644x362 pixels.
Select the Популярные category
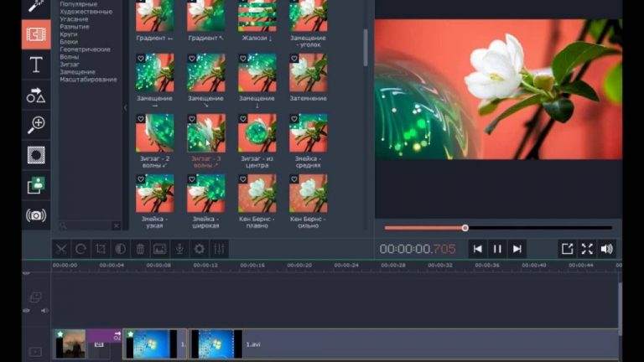click(79, 4)
